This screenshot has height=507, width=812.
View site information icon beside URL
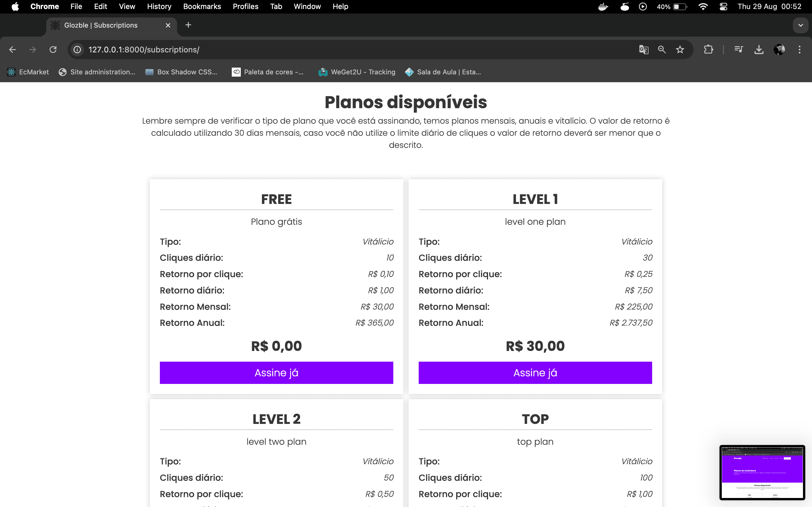(77, 50)
